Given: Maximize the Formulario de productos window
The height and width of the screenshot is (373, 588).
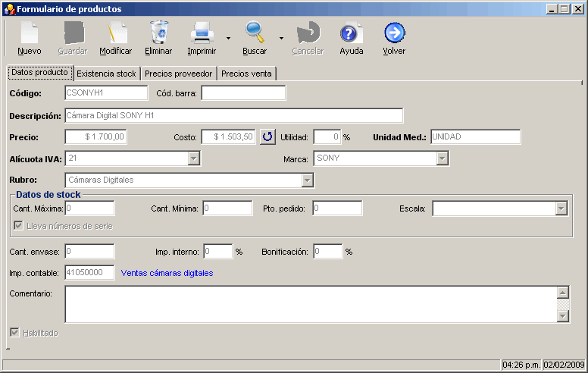Looking at the screenshot, I should click(x=564, y=9).
